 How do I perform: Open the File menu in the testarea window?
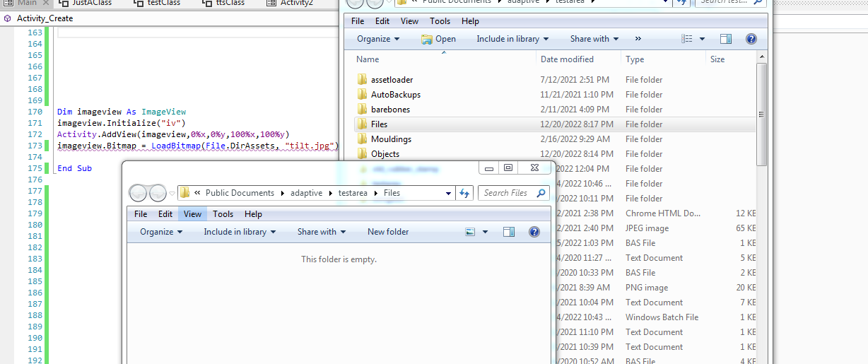pos(358,21)
